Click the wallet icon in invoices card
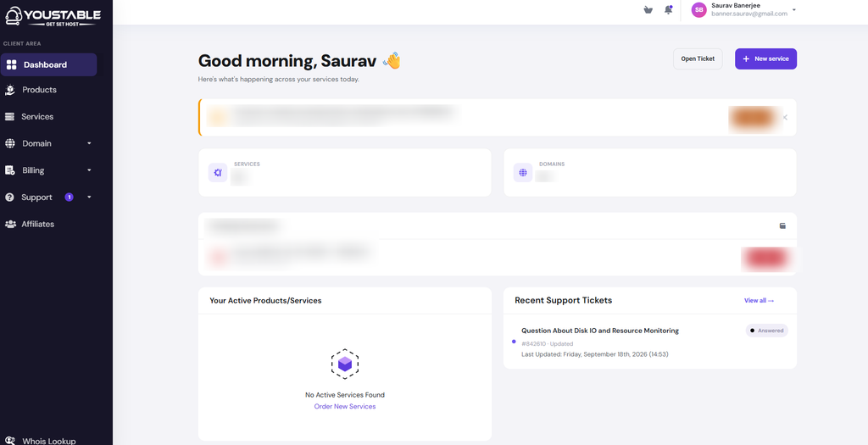 pyautogui.click(x=782, y=225)
